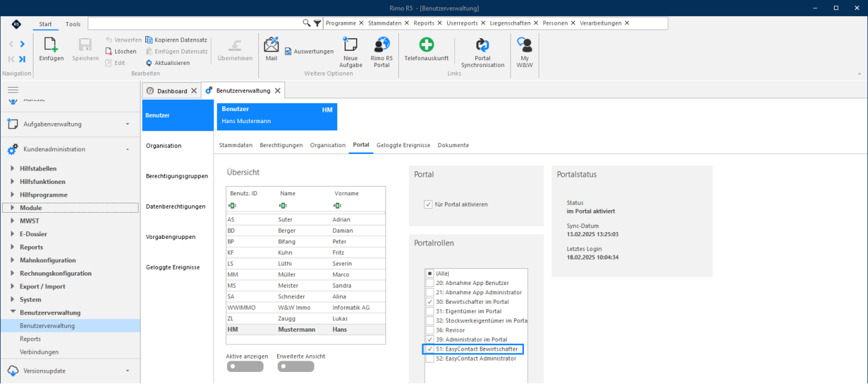Click the Einfügen new record icon
This screenshot has width=868, height=384.
pyautogui.click(x=51, y=45)
